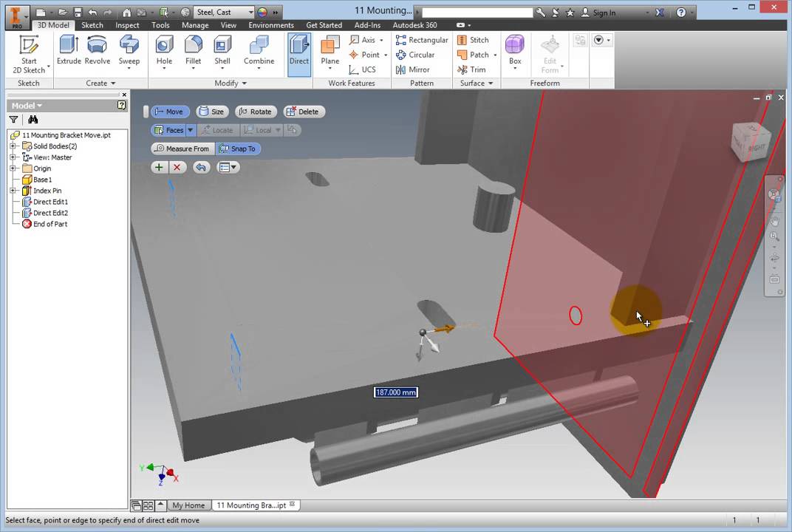The image size is (792, 532).
Task: Select the Trim surface tool
Action: coord(471,69)
